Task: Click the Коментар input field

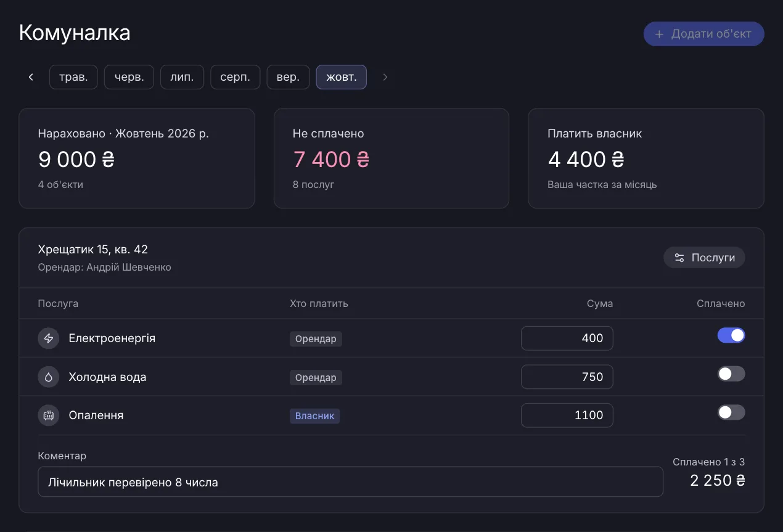Action: click(x=350, y=481)
